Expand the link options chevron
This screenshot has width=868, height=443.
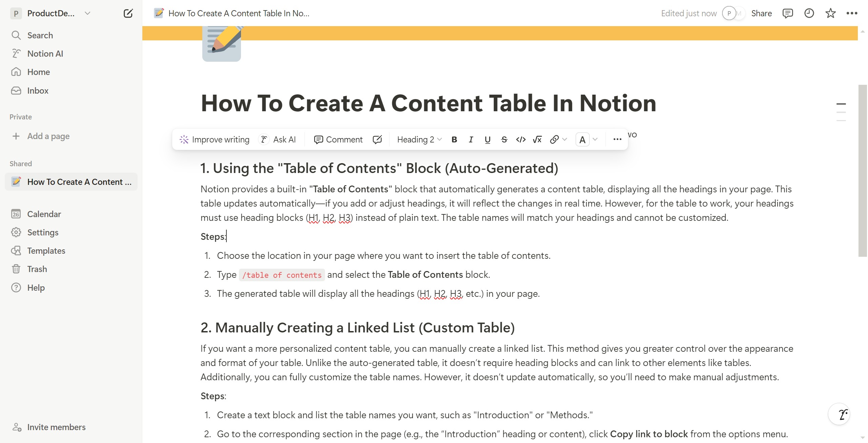pos(565,139)
